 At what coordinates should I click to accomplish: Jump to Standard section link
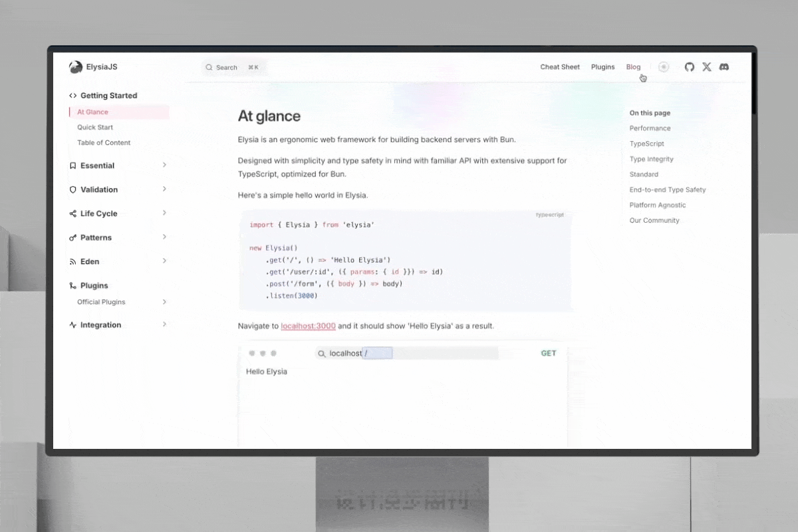[x=644, y=174]
